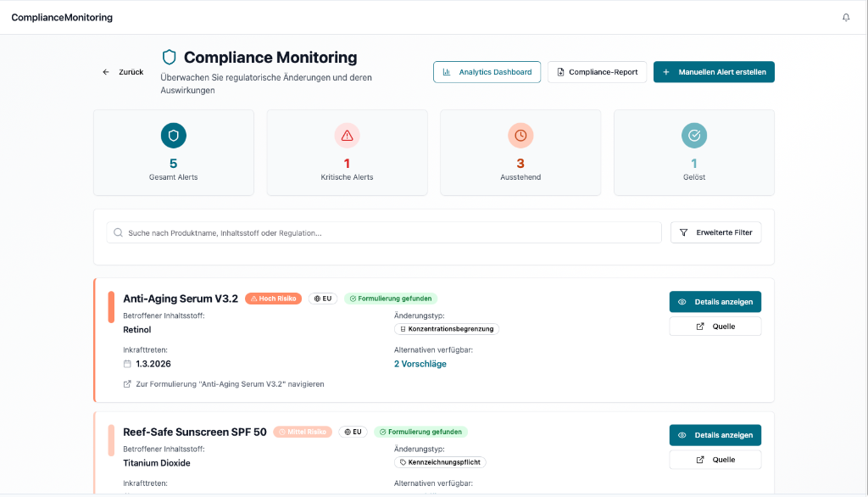Show details for Reef-Safe Sunscreen SPF 50
This screenshot has width=868, height=497.
715,435
